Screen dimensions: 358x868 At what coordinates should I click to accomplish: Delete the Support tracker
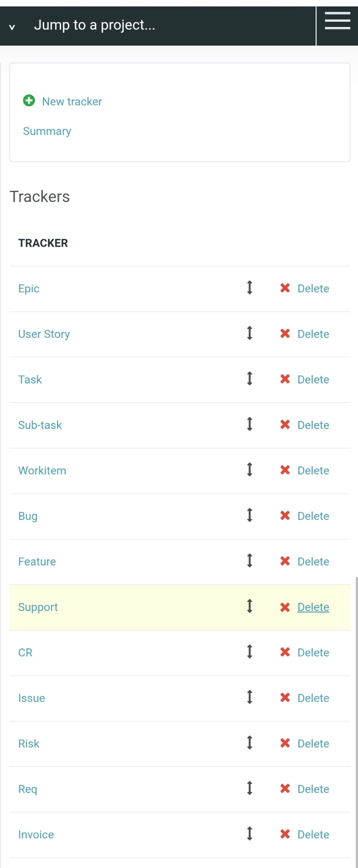click(313, 607)
